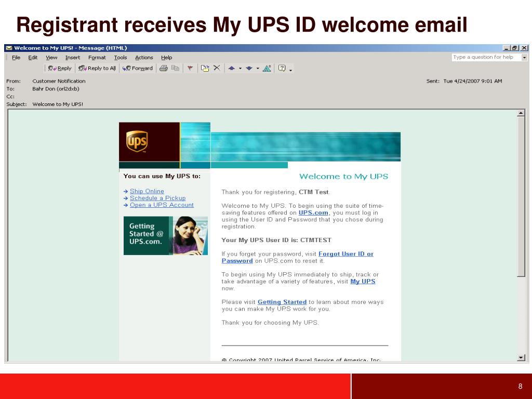
Task: Go to the next item arrow
Action: tap(249, 68)
